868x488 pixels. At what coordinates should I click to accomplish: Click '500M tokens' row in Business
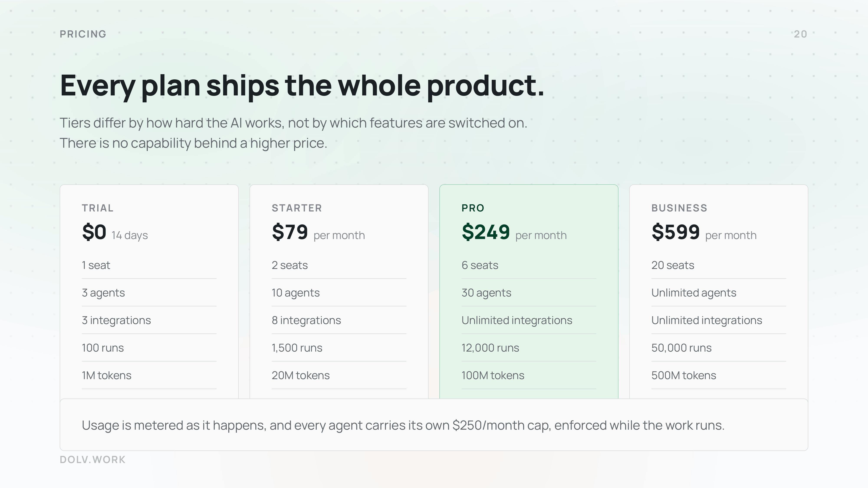pos(719,375)
